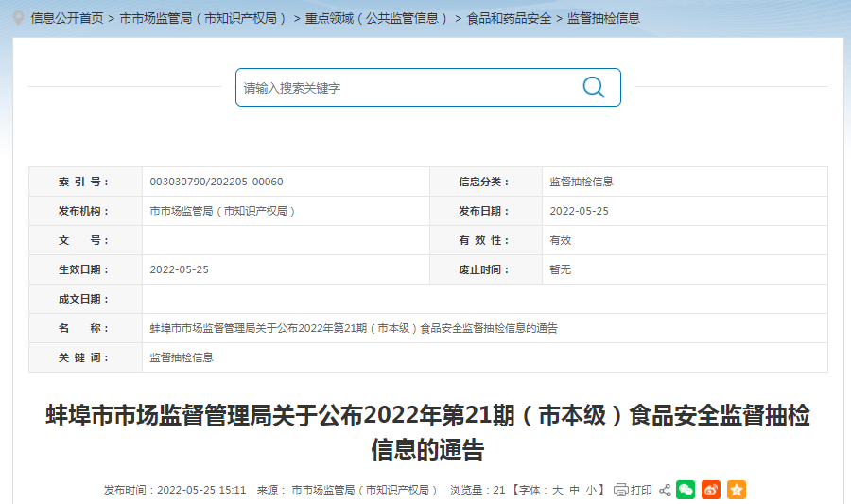This screenshot has height=504, width=851.
Task: Click the 打印 print link
Action: [x=640, y=491]
